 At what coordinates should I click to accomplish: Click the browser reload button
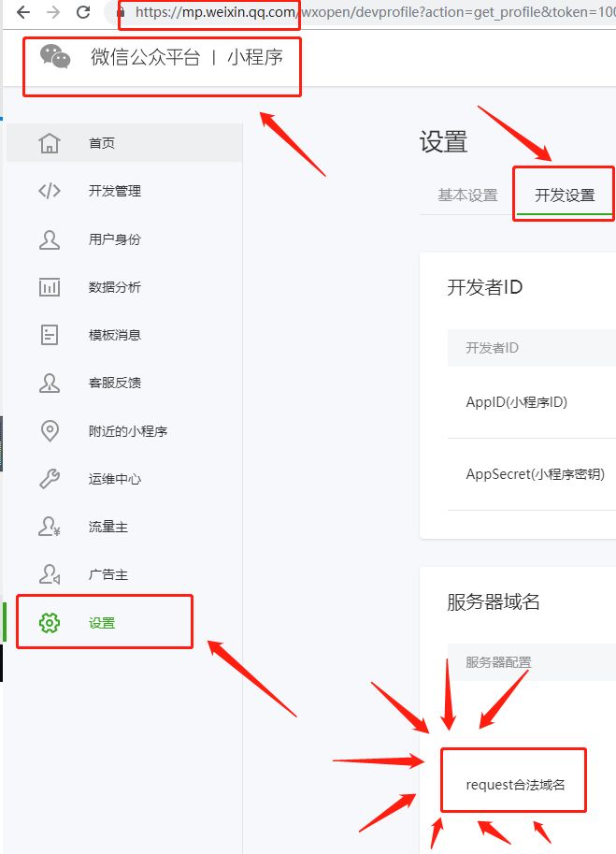pyautogui.click(x=83, y=12)
